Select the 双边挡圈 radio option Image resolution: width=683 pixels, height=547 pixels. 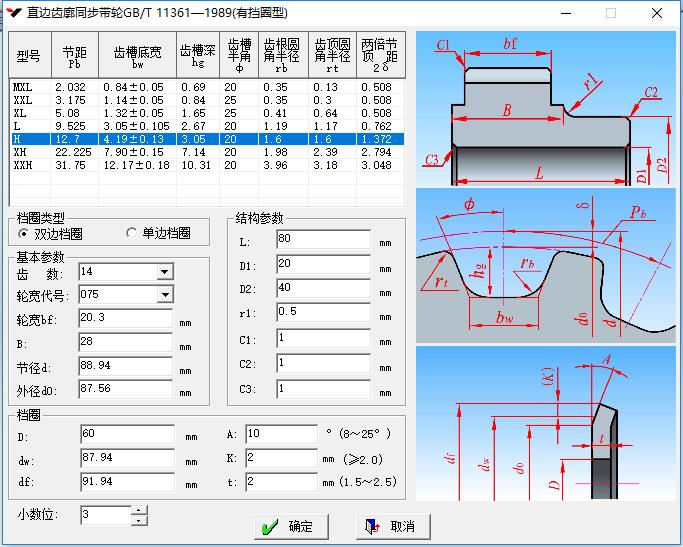(25, 233)
